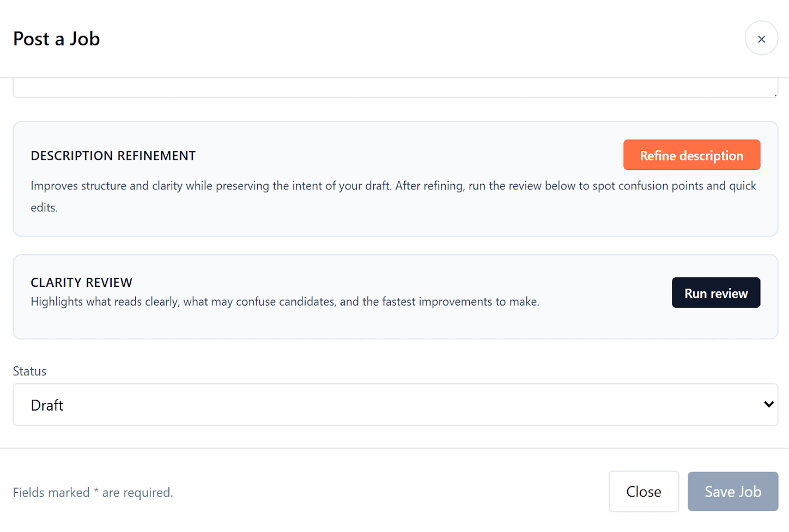The image size is (789, 532).
Task: Select the CLARITY REVIEW heading
Action: 81,283
